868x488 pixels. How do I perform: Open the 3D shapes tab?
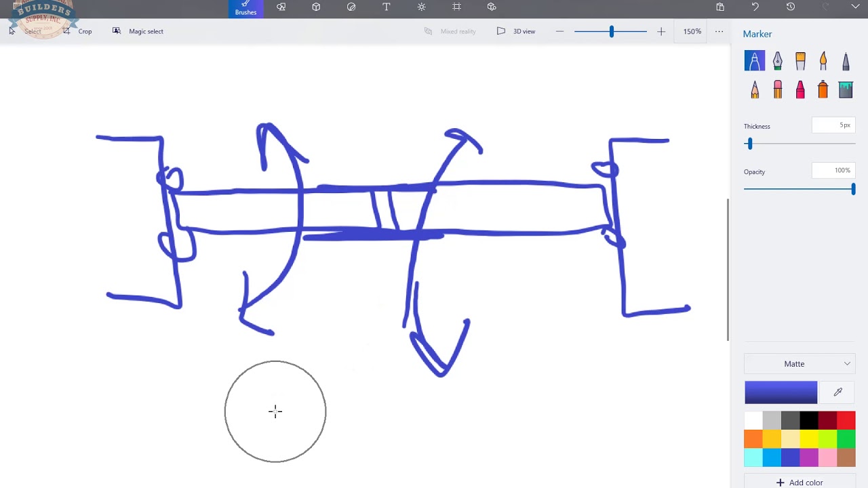point(316,7)
